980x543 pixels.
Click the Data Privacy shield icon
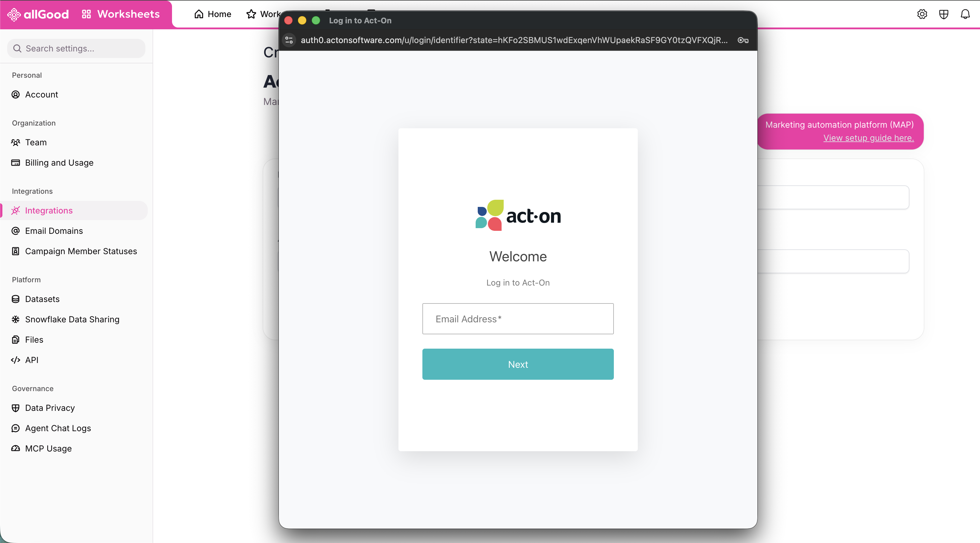(16, 408)
